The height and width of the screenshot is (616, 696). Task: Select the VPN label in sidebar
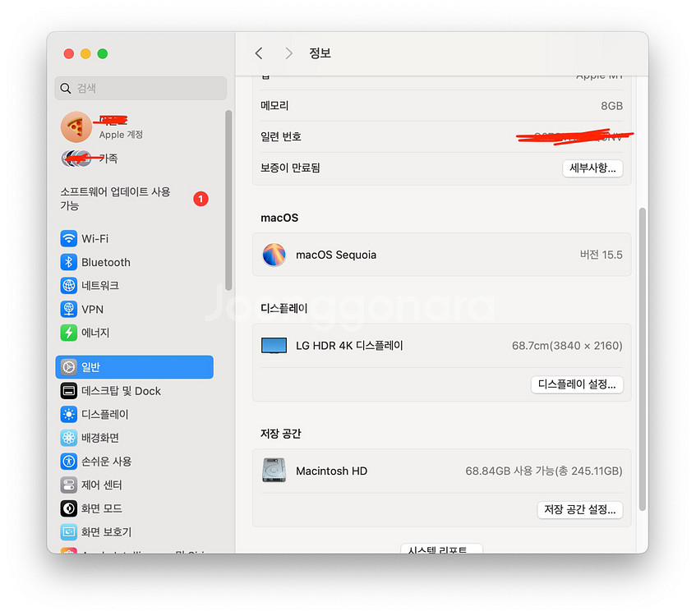pos(92,310)
